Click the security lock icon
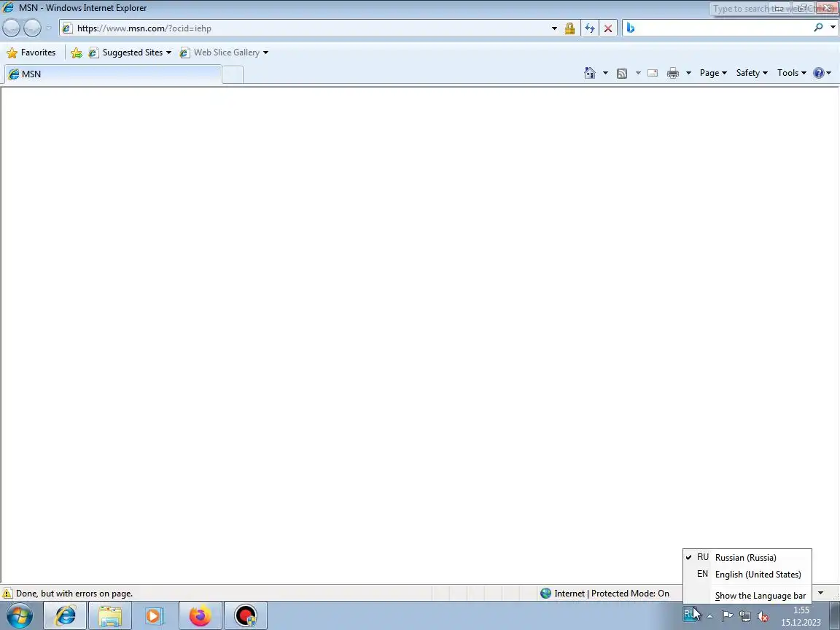 570,28
